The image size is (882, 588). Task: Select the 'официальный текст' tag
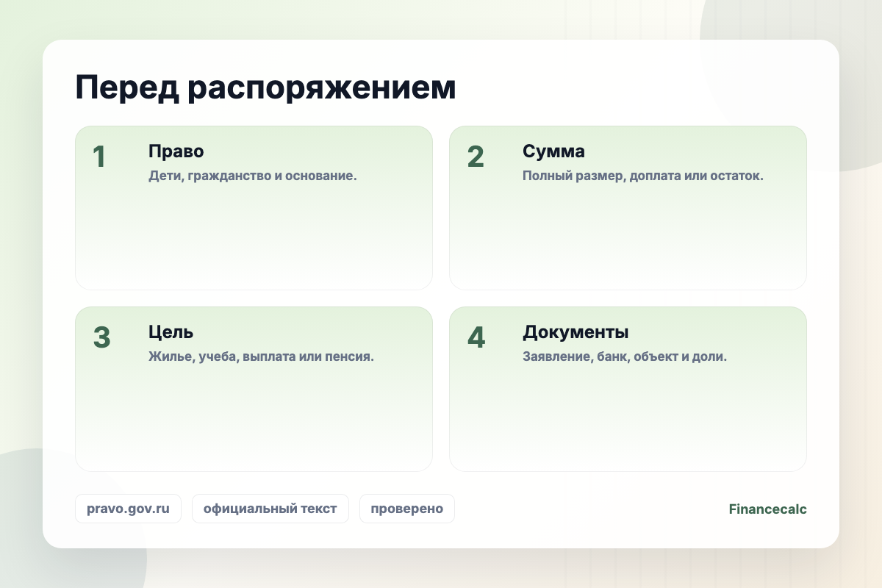(x=270, y=509)
